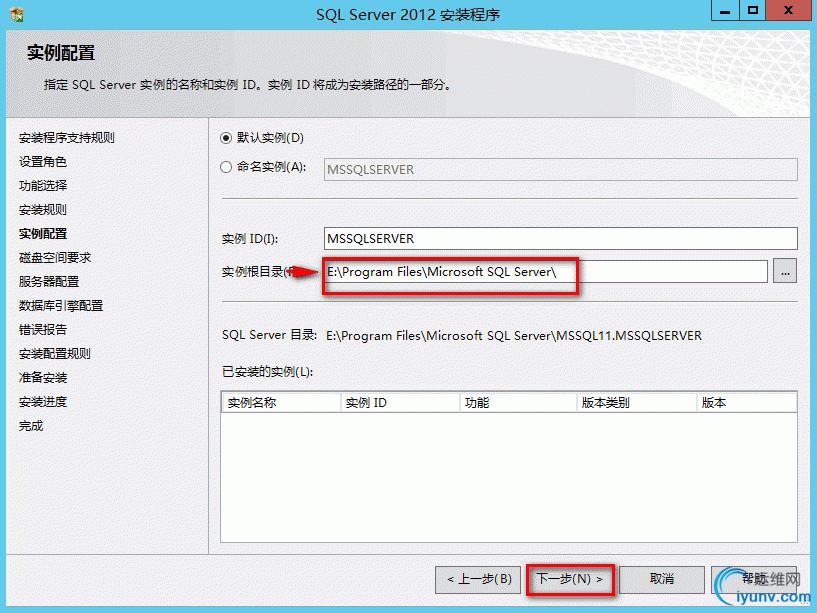817x613 pixels.
Task: Click the SQL Server setup title bar icon
Action: (x=17, y=15)
